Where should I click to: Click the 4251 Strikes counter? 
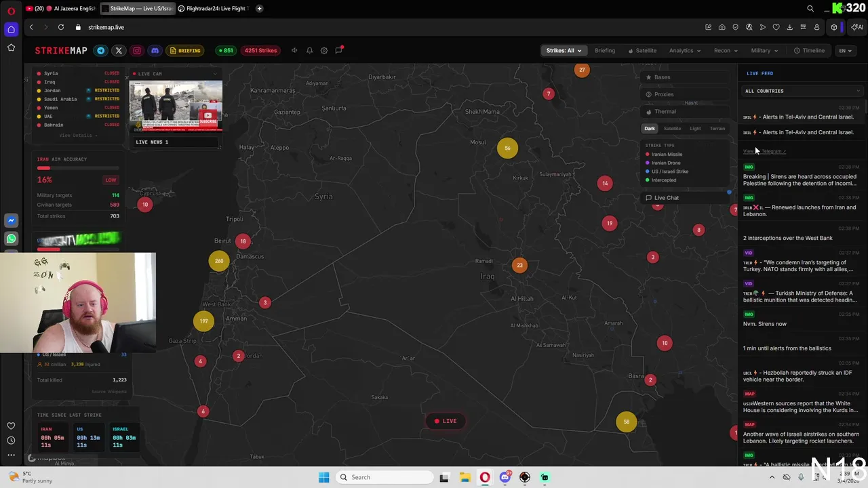coord(260,51)
